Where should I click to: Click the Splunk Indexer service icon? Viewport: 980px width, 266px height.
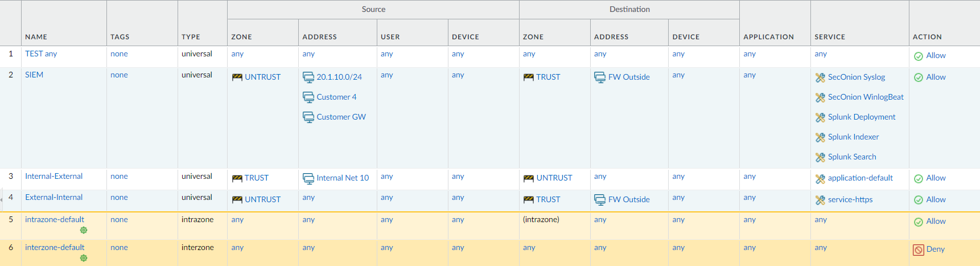pos(820,137)
